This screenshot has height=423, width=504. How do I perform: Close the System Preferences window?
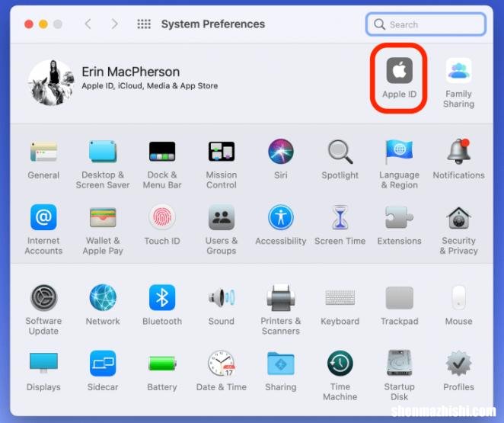click(29, 24)
